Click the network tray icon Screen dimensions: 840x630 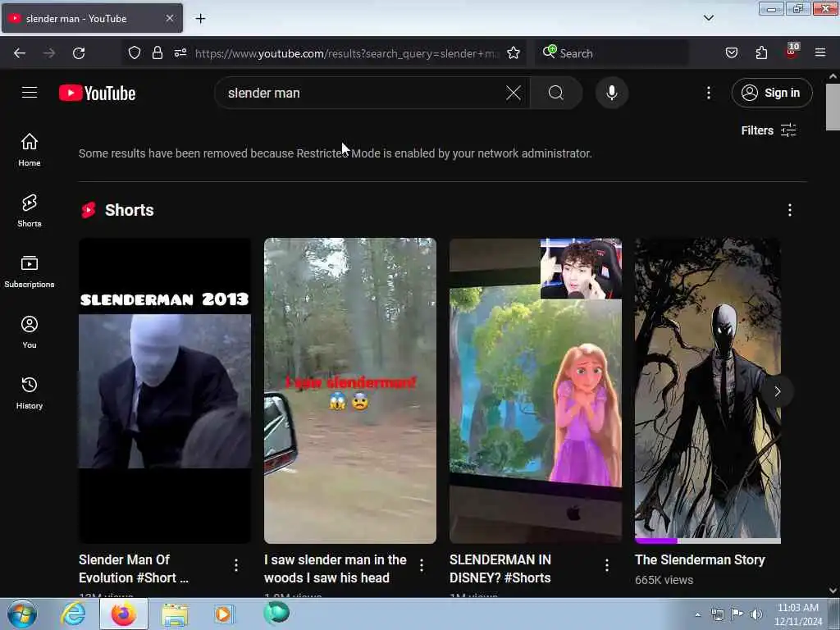click(718, 614)
